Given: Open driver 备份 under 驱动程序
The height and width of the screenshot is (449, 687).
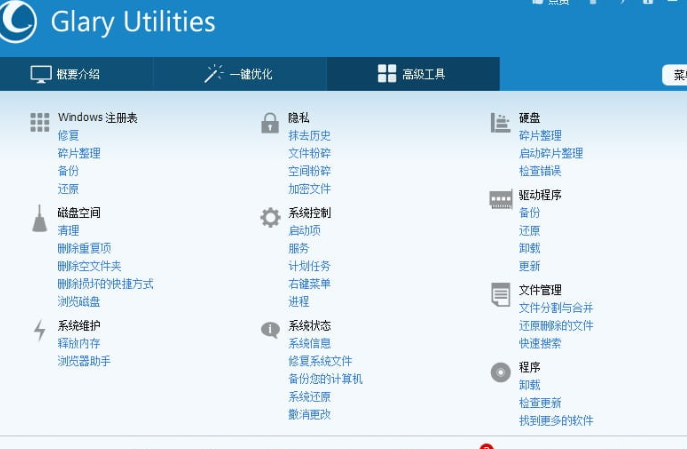Looking at the screenshot, I should tap(530, 212).
